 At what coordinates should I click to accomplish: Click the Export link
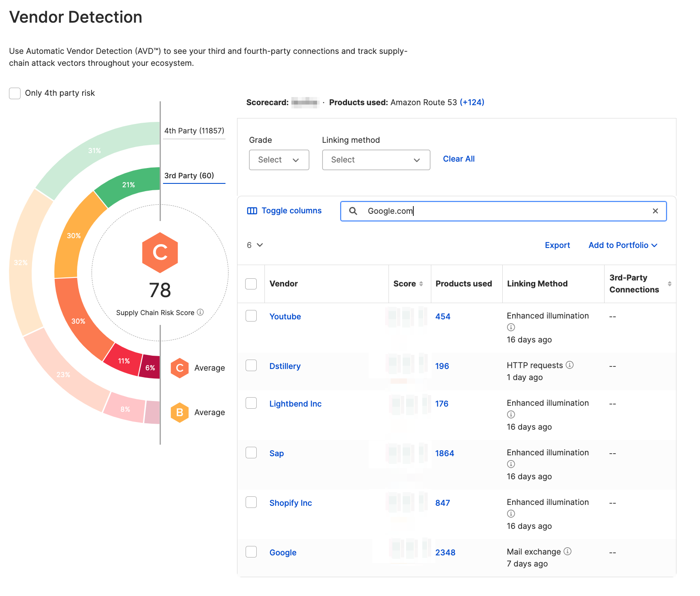[x=558, y=245]
